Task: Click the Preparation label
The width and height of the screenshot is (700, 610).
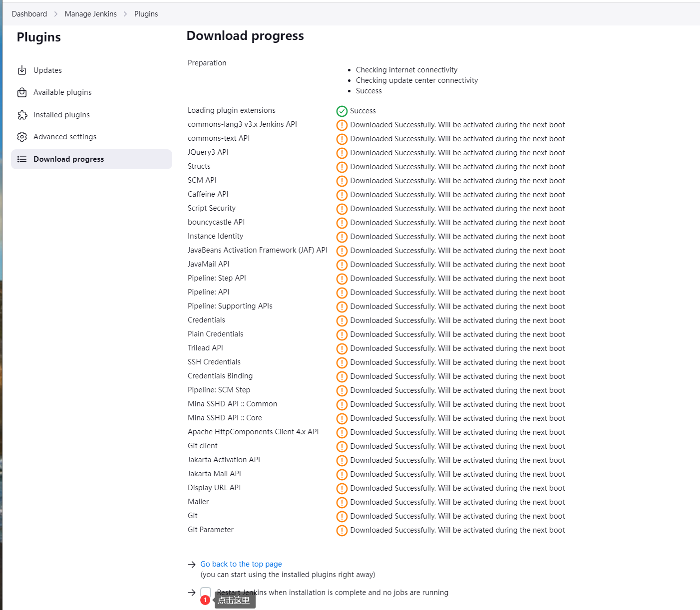Action: click(207, 63)
